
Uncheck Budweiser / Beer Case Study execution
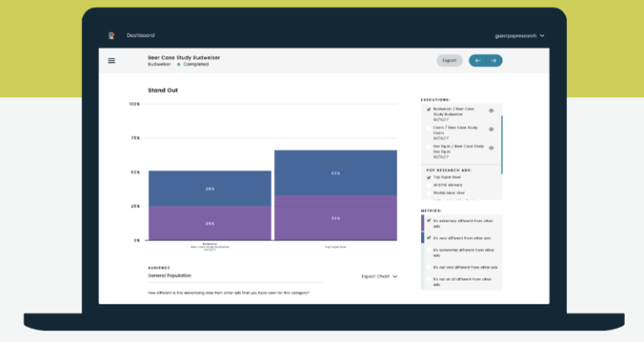click(x=428, y=110)
